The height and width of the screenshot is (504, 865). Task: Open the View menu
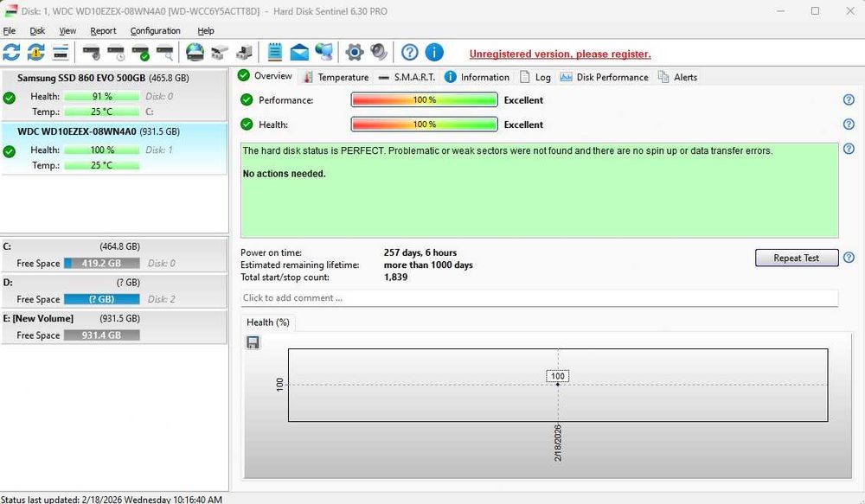pos(67,31)
